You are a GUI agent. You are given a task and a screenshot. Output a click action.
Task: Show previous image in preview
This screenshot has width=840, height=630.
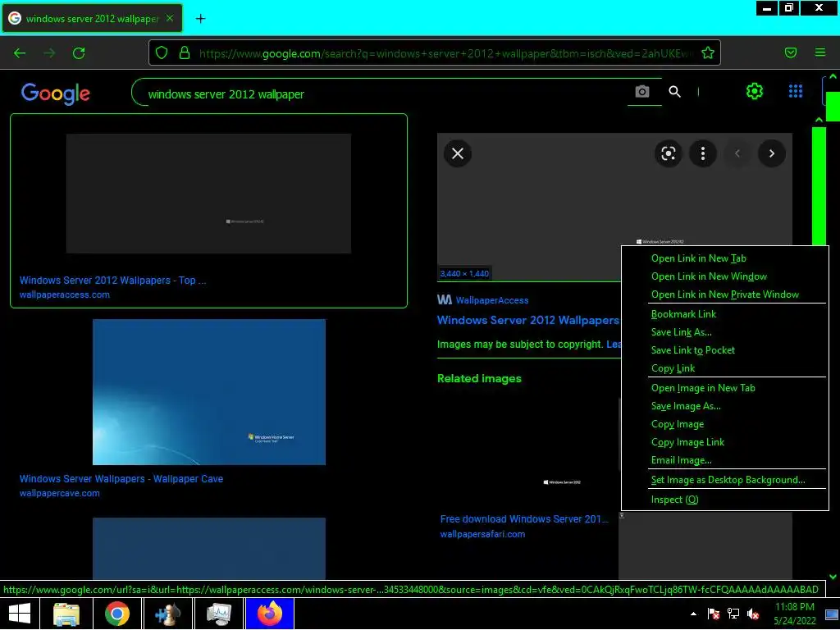click(x=737, y=153)
